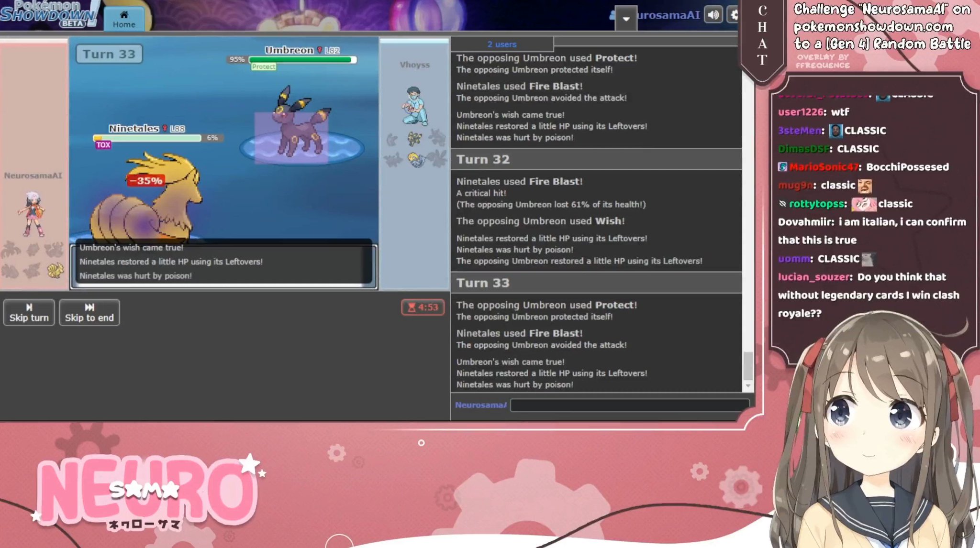Click the battle chat input field
980x548 pixels.
[x=629, y=405]
